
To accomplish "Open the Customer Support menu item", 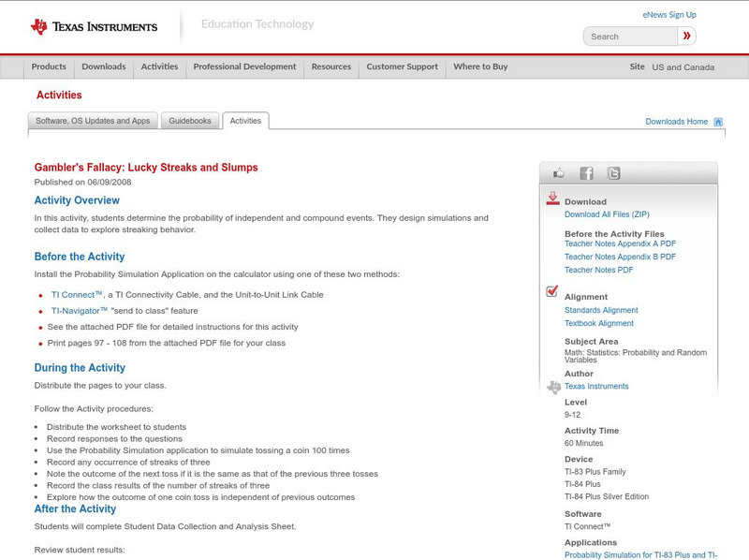I will (x=402, y=67).
